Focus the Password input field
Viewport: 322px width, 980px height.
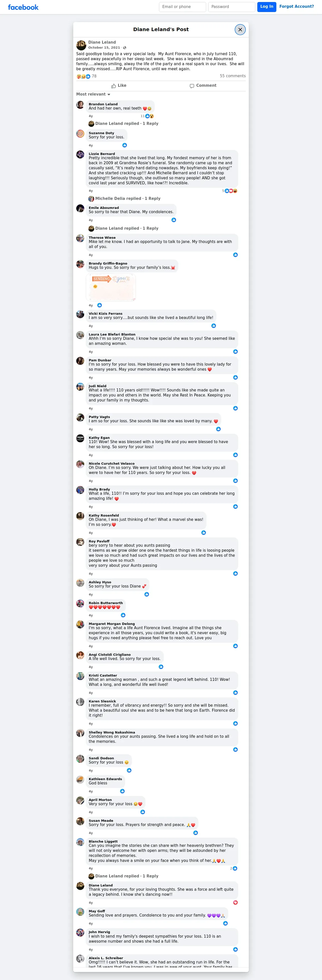pyautogui.click(x=231, y=7)
